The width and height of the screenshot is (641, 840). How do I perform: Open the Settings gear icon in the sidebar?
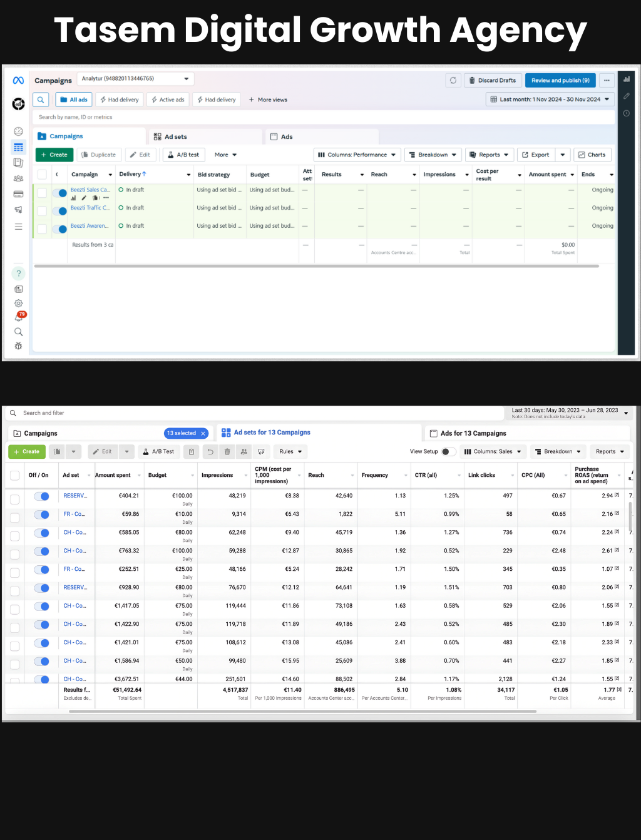tap(18, 303)
